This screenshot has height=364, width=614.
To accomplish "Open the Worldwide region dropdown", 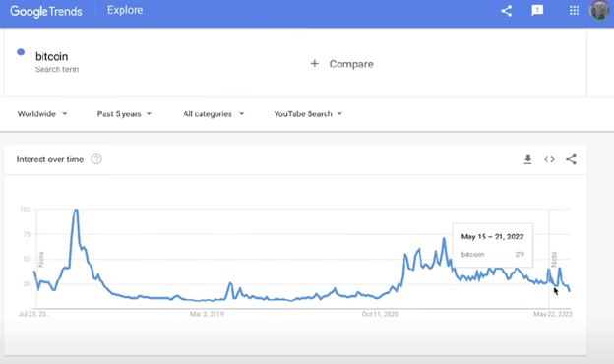I will pyautogui.click(x=42, y=114).
